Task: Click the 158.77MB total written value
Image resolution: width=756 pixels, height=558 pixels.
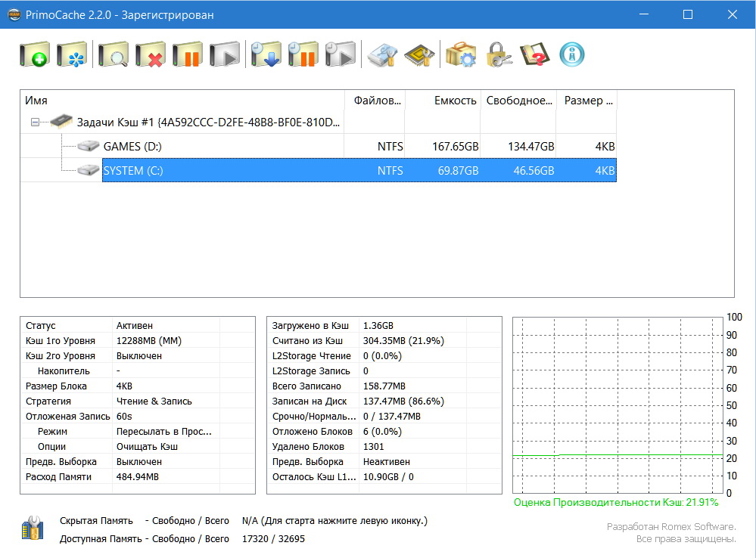Action: [x=384, y=386]
